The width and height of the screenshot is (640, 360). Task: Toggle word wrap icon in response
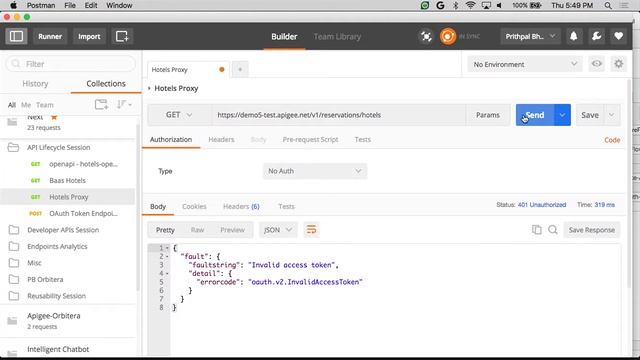tap(311, 230)
